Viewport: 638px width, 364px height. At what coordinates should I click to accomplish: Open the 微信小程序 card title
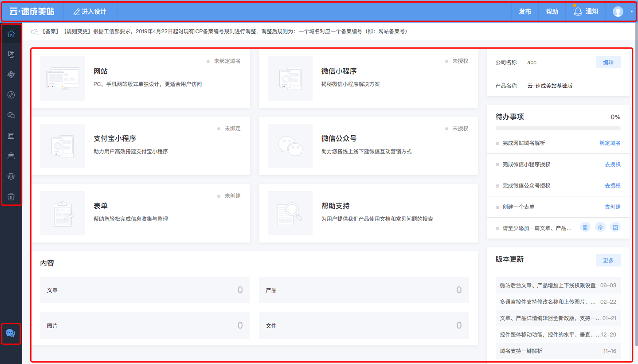(x=339, y=71)
